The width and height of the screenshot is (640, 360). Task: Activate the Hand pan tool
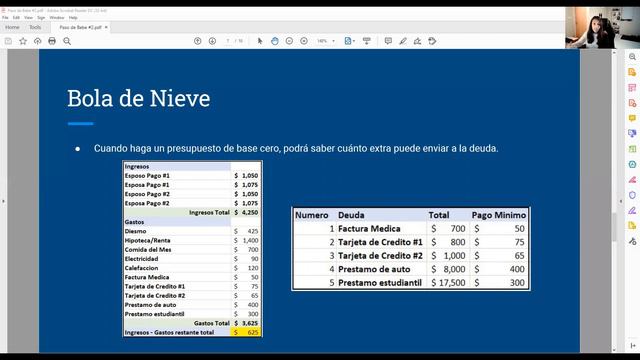pyautogui.click(x=275, y=41)
